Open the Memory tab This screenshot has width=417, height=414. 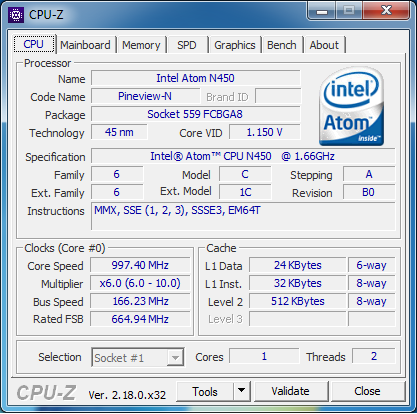click(141, 45)
